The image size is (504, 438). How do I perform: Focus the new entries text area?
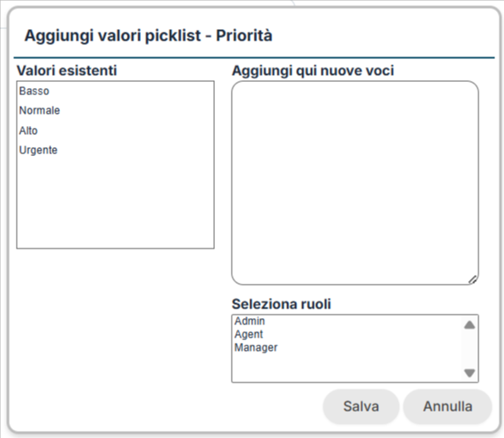point(355,182)
